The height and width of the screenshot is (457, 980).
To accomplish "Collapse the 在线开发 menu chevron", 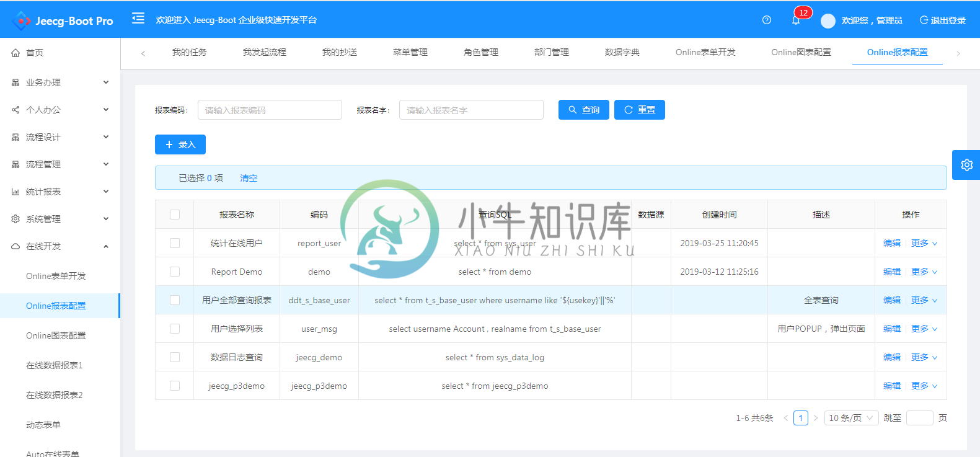I will point(106,246).
